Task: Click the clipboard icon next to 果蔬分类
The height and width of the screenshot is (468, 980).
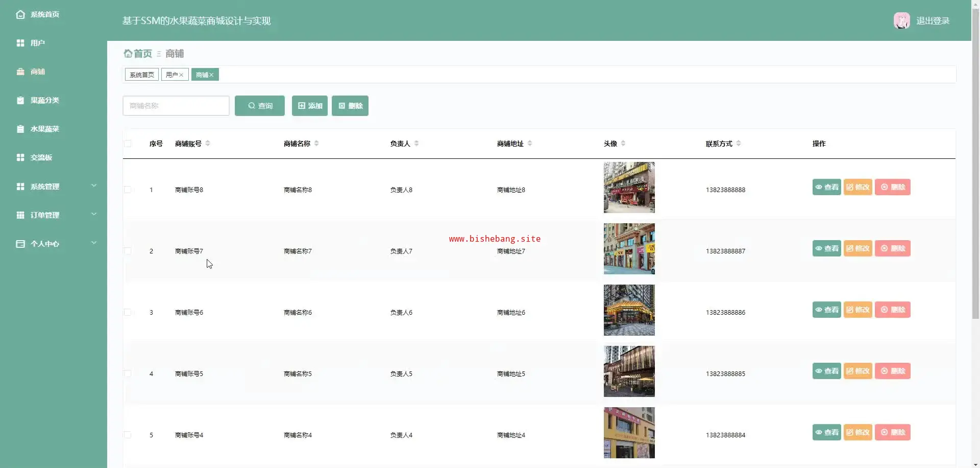Action: (20, 100)
